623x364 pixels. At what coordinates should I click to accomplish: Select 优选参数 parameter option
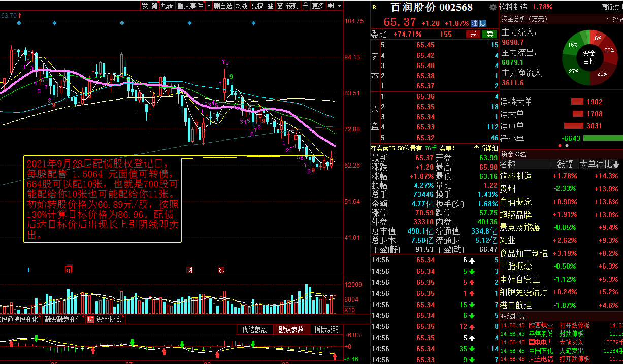(x=254, y=329)
